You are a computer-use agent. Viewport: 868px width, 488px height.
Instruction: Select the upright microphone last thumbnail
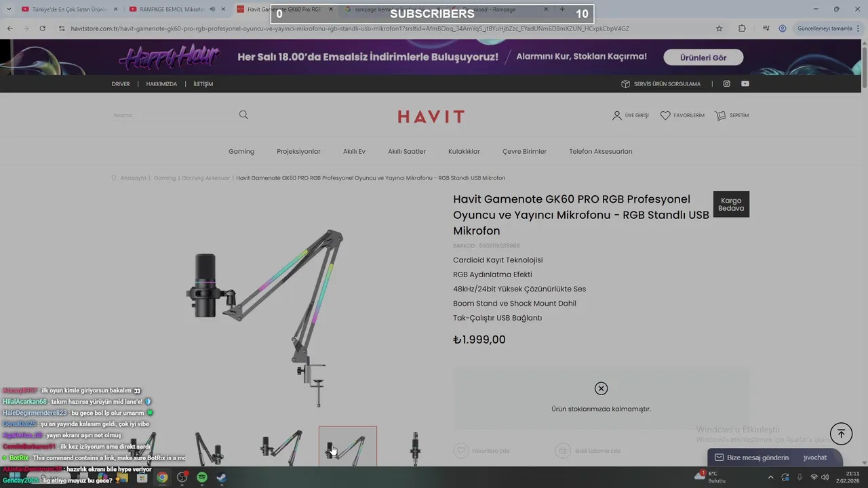[x=415, y=447]
